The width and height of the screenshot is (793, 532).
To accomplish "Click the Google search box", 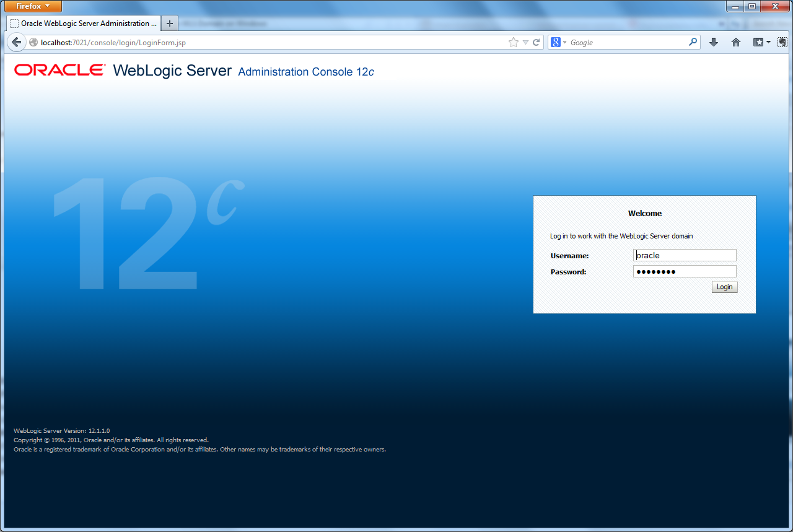I will (x=627, y=43).
